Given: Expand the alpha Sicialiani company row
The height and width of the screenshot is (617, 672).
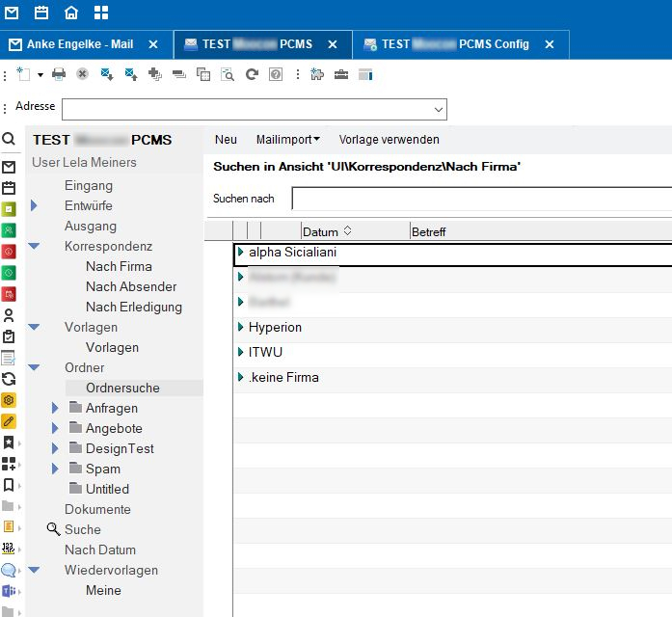Looking at the screenshot, I should (240, 253).
